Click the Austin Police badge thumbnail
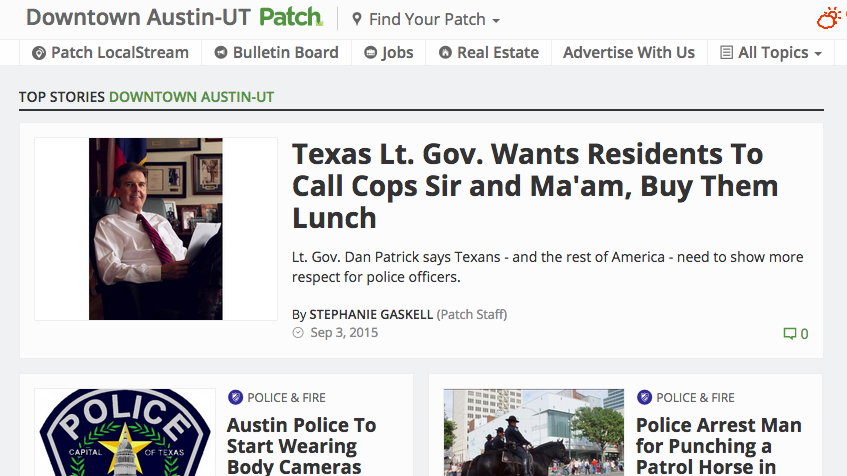847x476 pixels. 125,432
